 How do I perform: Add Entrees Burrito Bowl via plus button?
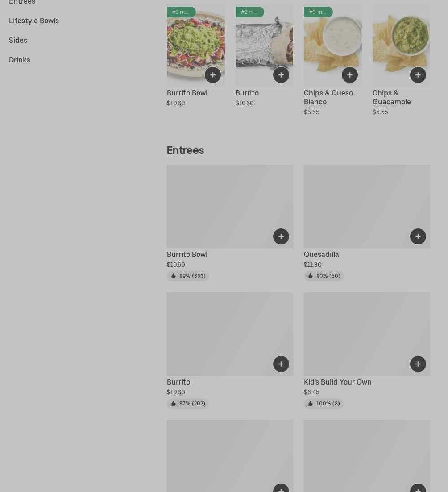coord(281,236)
